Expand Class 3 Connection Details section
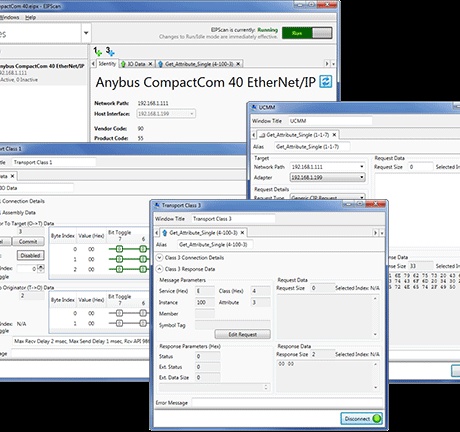Viewport: 460px width, 432px height. (159, 258)
